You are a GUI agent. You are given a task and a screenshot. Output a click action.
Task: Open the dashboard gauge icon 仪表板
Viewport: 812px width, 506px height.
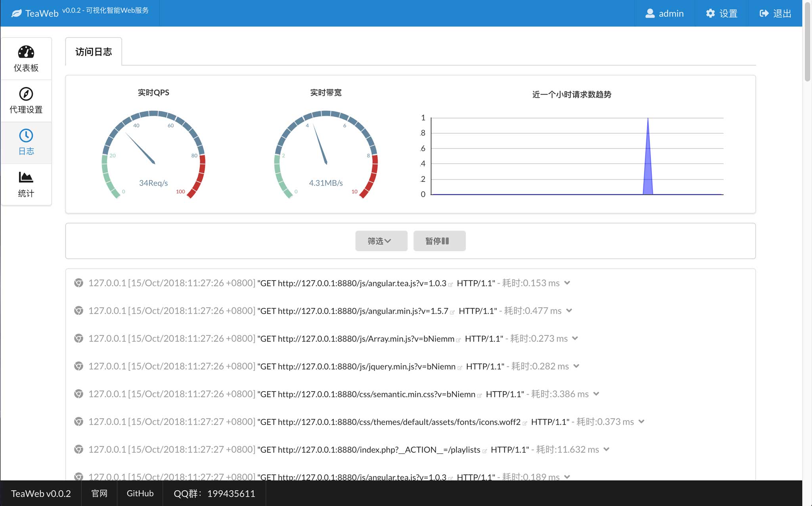(x=26, y=52)
